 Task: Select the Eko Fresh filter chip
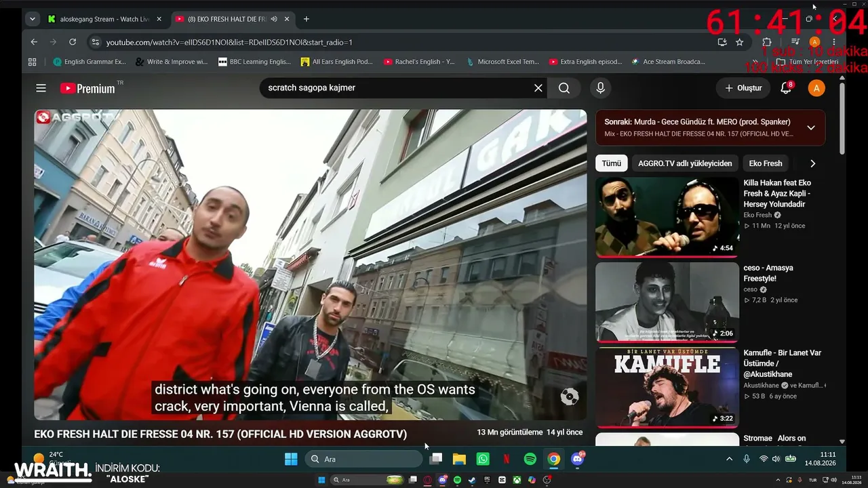(766, 163)
